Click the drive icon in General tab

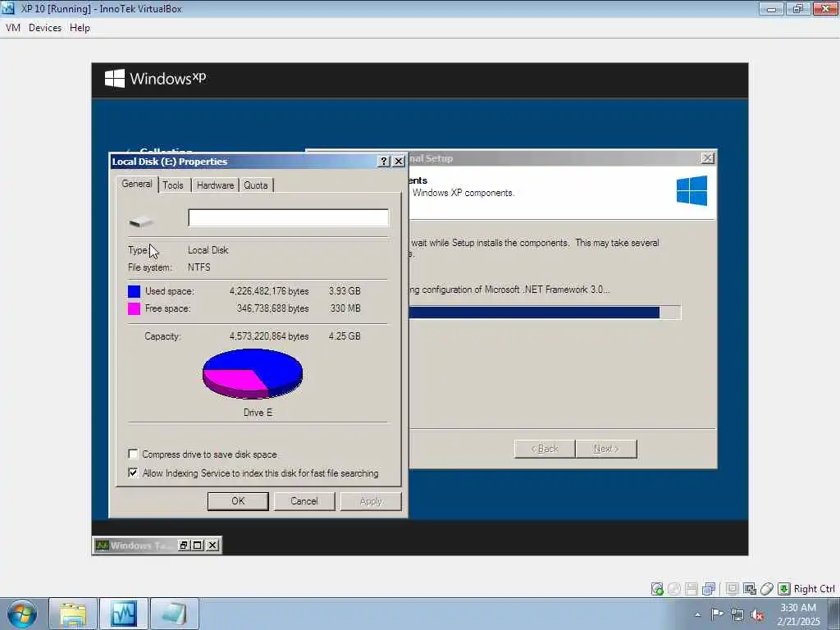141,221
